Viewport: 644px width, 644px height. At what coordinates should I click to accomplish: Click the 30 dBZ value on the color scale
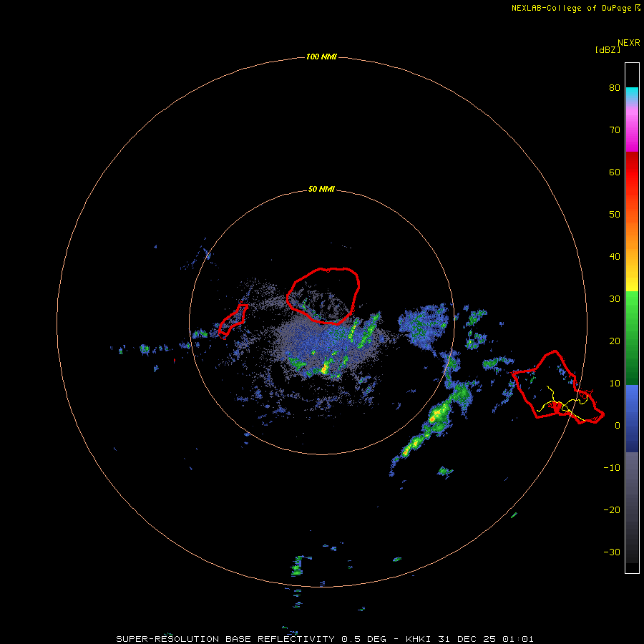point(615,299)
